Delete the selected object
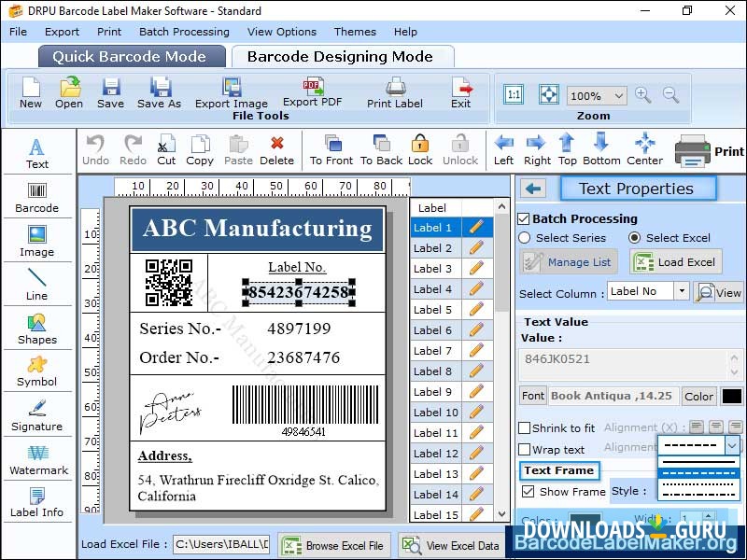Viewport: 747px width, 560px height. point(276,150)
